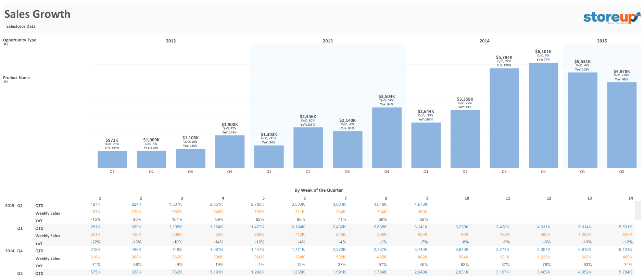
Task: Select the 2014 Q4 bar labeled $6,101K
Action: (x=543, y=115)
